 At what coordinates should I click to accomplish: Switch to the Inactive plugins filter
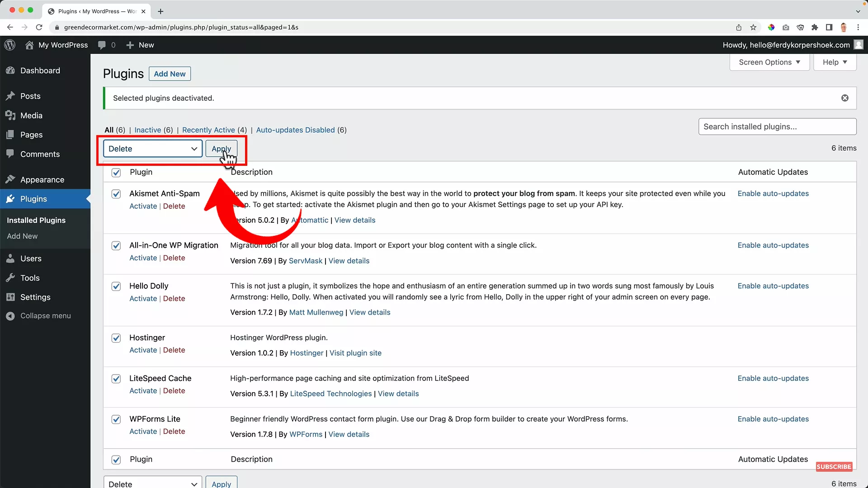point(147,130)
